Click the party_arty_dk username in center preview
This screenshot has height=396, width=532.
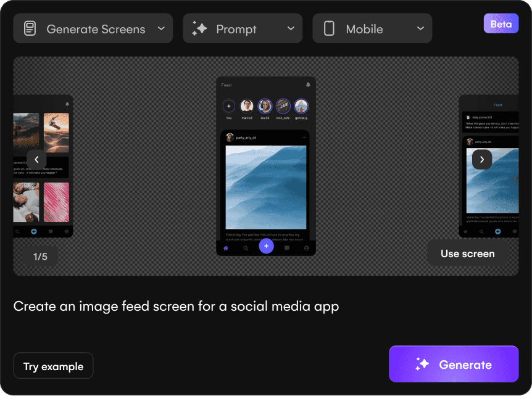click(246, 138)
